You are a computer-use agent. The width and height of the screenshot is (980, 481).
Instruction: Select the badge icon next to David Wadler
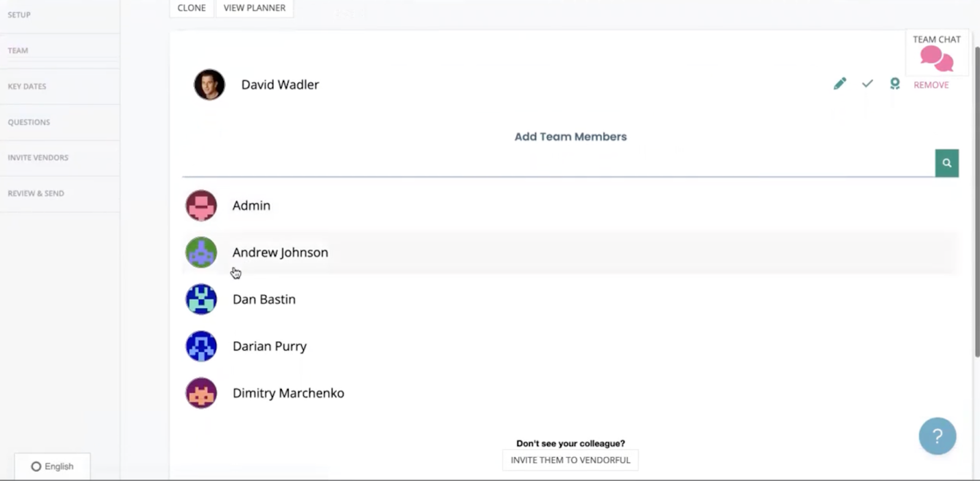click(894, 83)
